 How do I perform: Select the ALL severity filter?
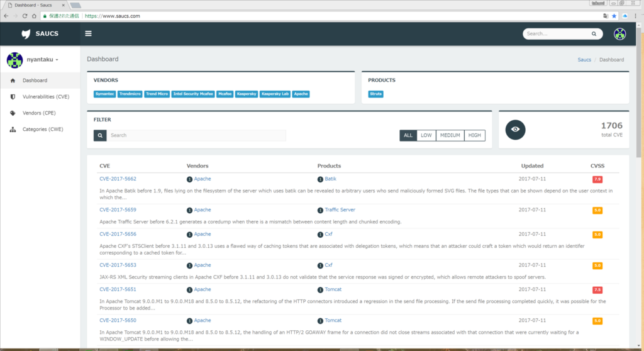click(x=408, y=135)
